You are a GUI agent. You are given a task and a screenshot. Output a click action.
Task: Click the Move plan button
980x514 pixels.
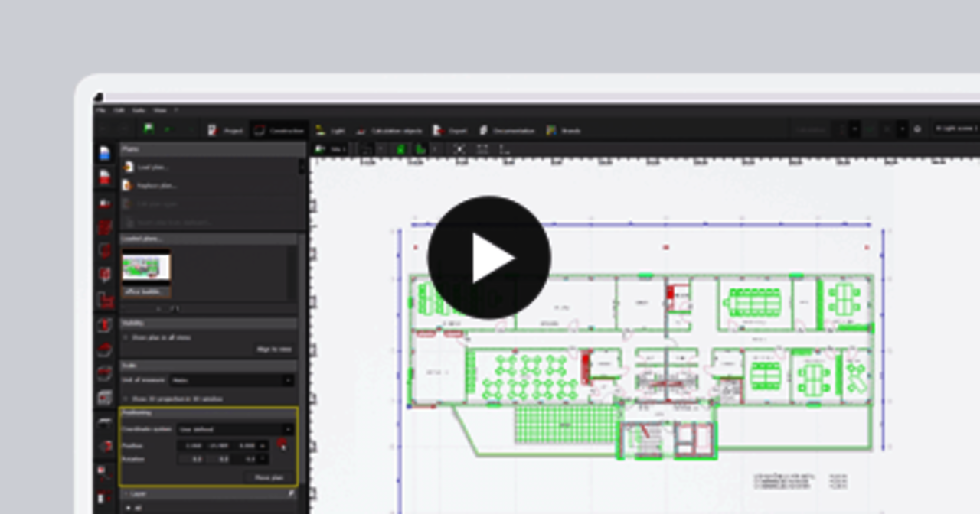click(268, 477)
